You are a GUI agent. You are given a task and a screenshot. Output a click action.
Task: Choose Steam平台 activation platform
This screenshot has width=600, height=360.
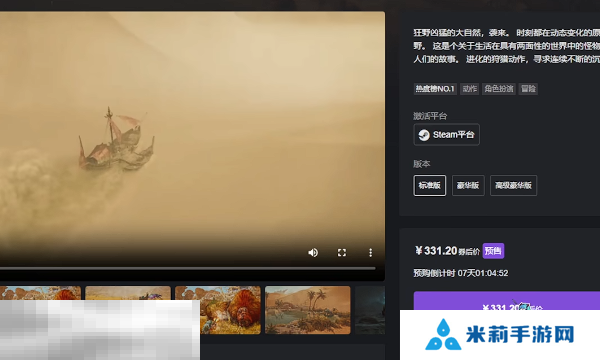pyautogui.click(x=447, y=135)
